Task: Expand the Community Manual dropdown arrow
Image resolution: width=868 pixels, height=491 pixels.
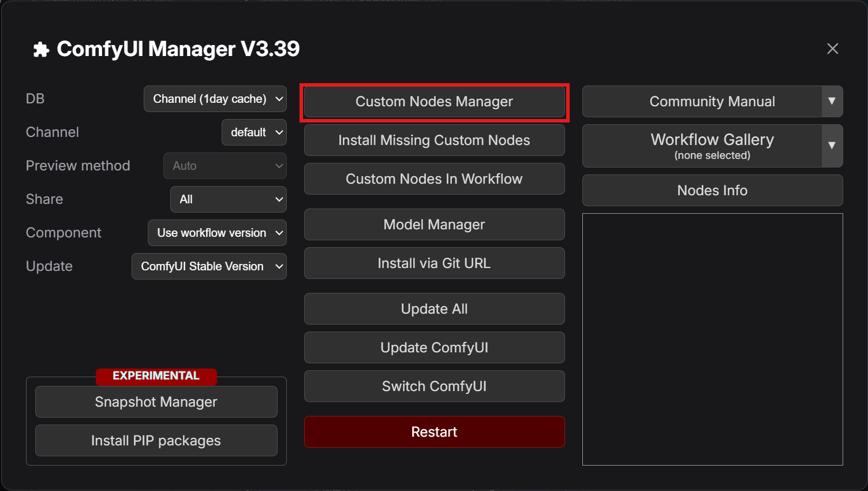Action: [x=832, y=102]
